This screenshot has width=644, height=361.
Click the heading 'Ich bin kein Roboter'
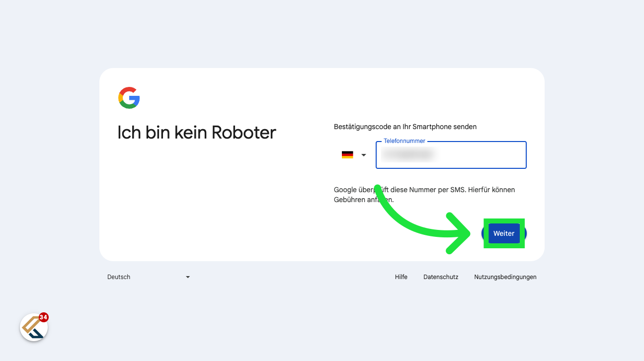click(x=197, y=133)
